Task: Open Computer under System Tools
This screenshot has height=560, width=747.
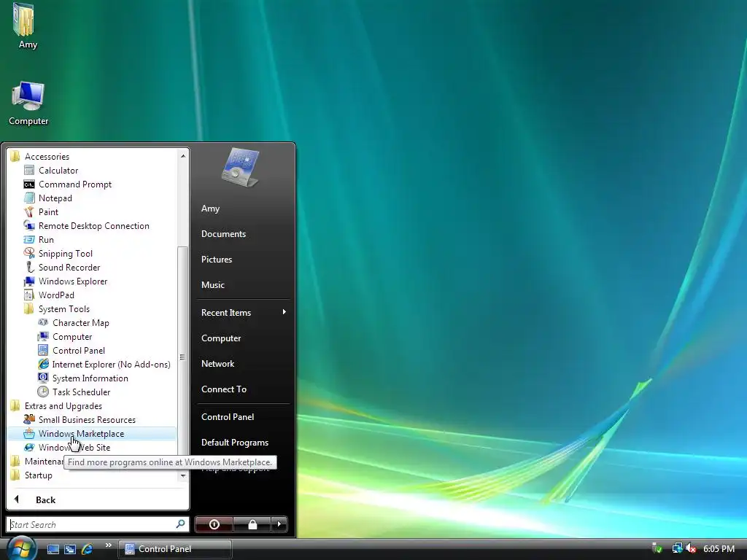Action: tap(72, 337)
